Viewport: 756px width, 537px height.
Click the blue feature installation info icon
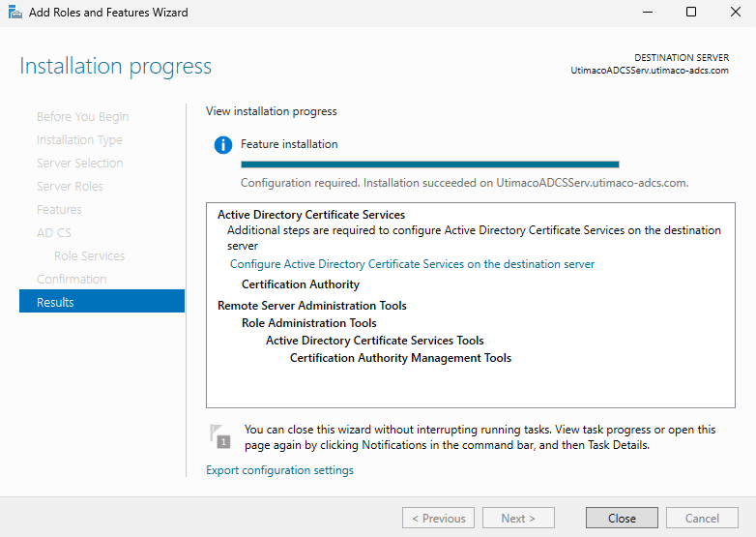223,145
